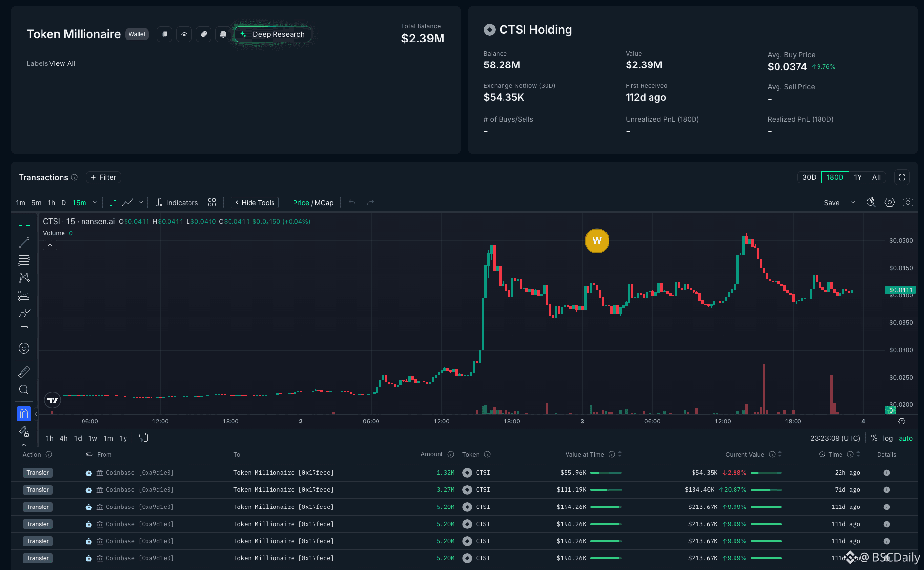Click the TradingView logo on chart
The height and width of the screenshot is (570, 924).
53,400
